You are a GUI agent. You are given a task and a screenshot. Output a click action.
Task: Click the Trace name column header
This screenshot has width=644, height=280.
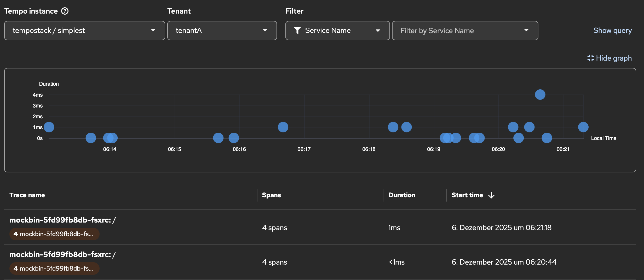27,195
